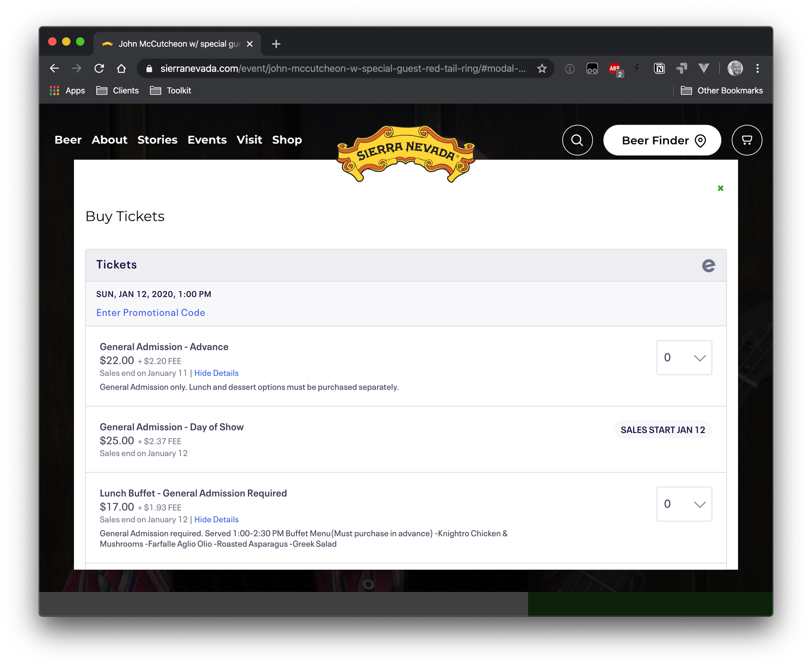The image size is (812, 668).
Task: Click Enter Promotional Code
Action: [151, 312]
